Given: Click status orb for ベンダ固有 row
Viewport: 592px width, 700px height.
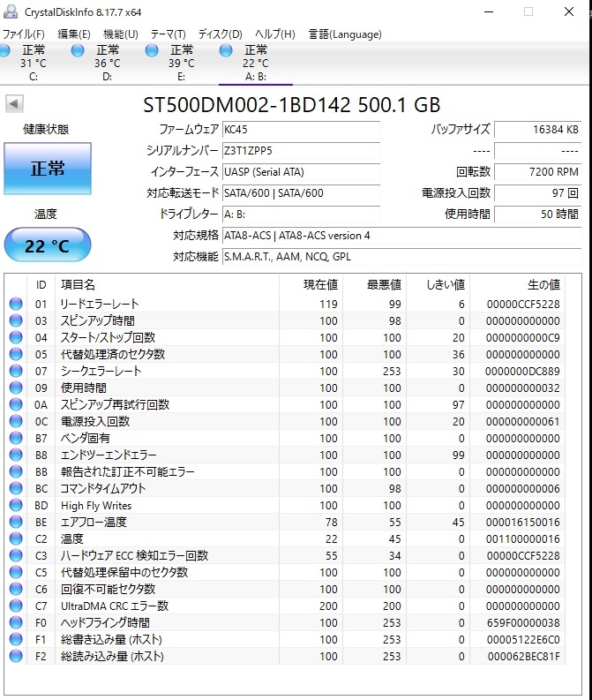Looking at the screenshot, I should pyautogui.click(x=16, y=438).
